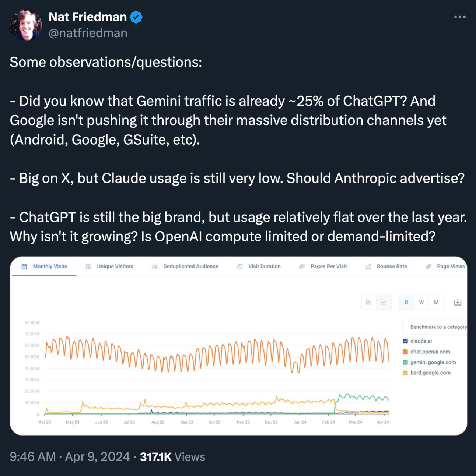The height and width of the screenshot is (476, 476).
Task: Switch to bar chart view icon
Action: pyautogui.click(x=368, y=302)
